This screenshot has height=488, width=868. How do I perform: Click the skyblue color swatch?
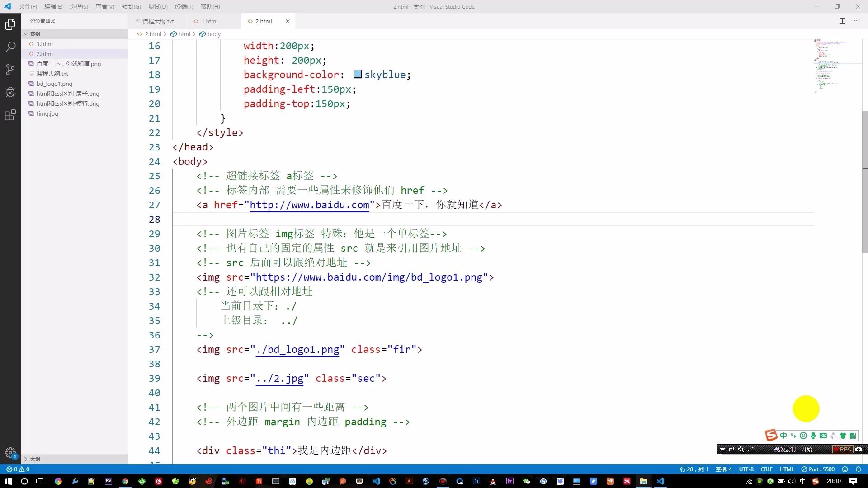click(x=357, y=74)
